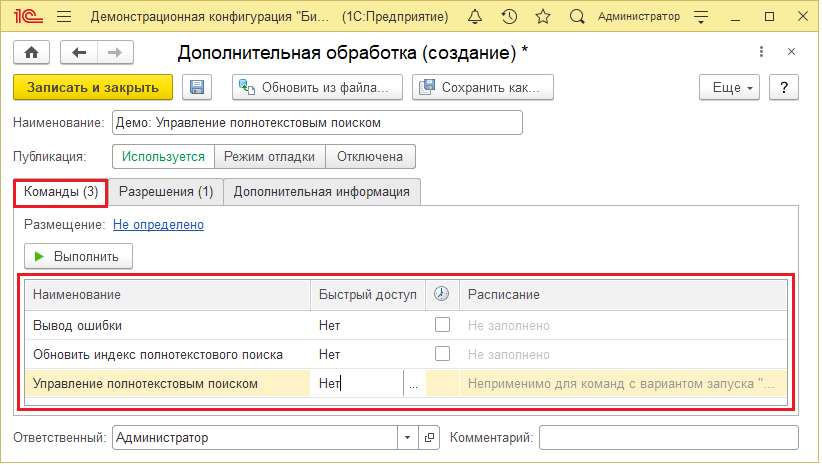Click Обновить из файла button
822x465 pixels.
(317, 87)
